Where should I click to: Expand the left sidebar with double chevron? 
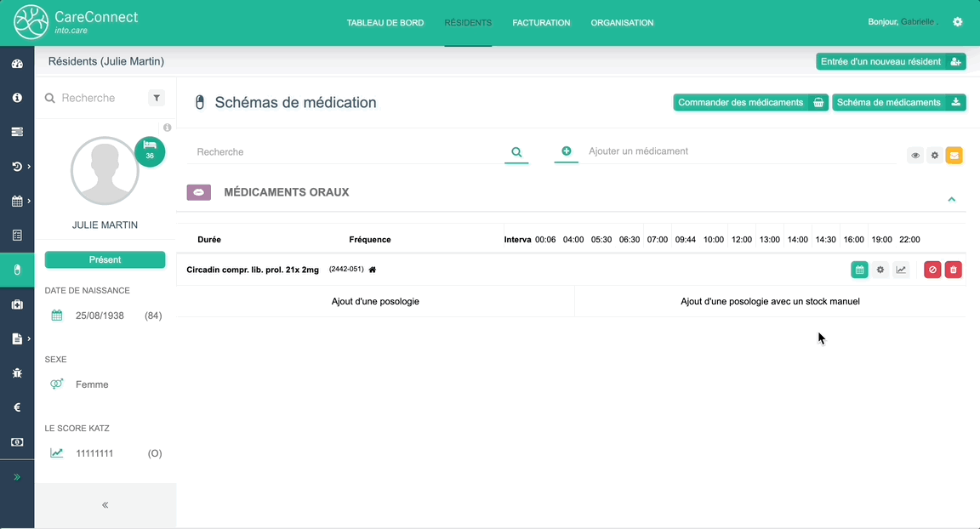(x=17, y=477)
